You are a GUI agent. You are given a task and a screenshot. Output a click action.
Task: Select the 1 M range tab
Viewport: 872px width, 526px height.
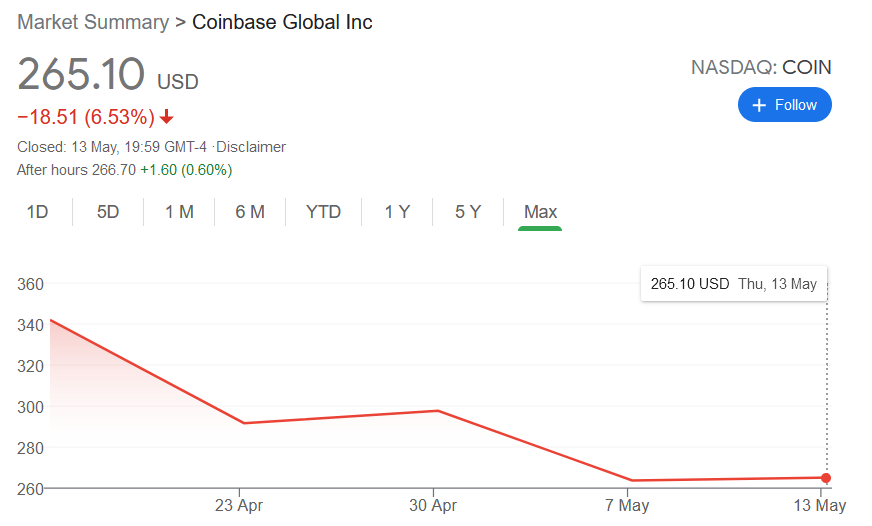(x=179, y=212)
